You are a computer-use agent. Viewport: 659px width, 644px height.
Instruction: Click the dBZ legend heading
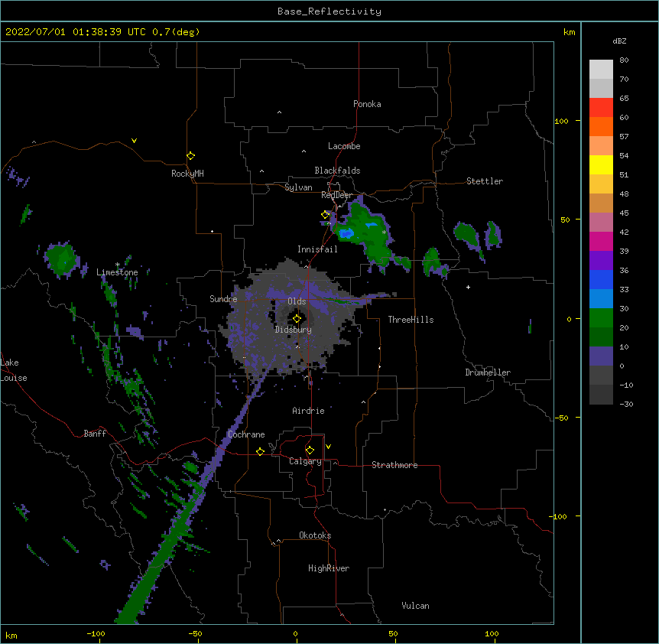[619, 41]
